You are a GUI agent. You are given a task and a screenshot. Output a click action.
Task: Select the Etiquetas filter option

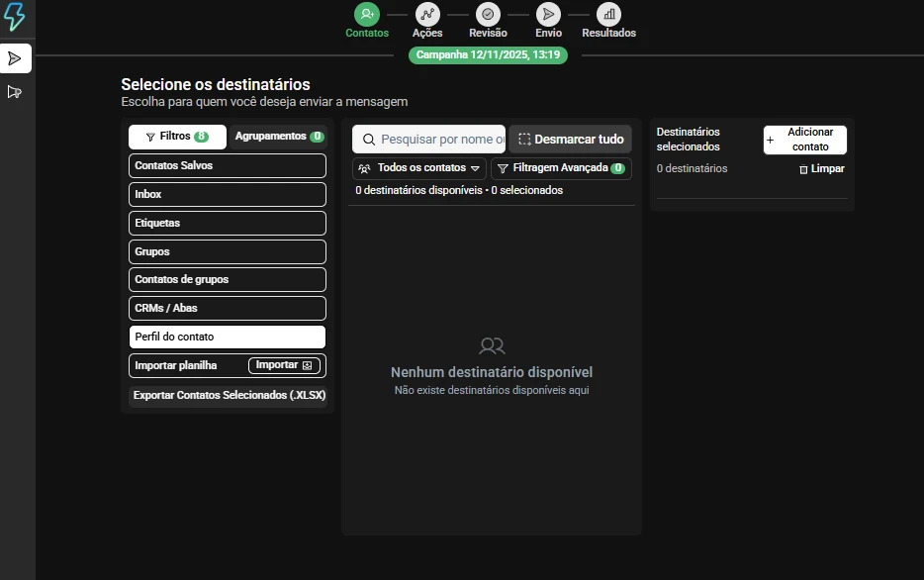(x=227, y=223)
